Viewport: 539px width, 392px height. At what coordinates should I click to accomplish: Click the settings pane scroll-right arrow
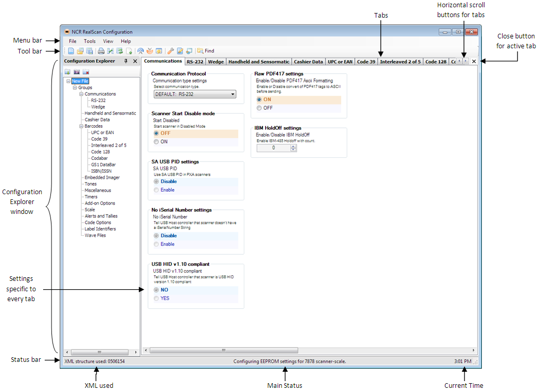pos(474,350)
